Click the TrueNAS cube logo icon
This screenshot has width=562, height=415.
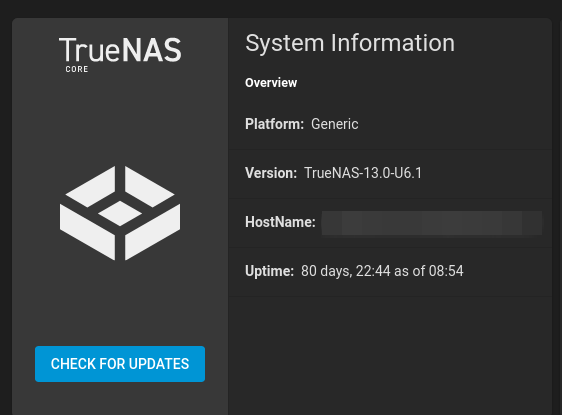point(120,213)
